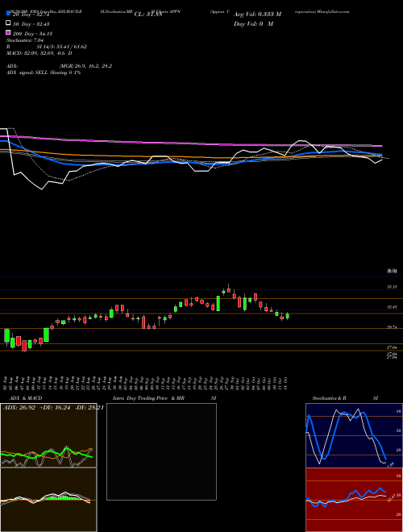The image size is (403, 532).
Task: Click the 'Stochastics & R' panel title
Action: (x=329, y=398)
